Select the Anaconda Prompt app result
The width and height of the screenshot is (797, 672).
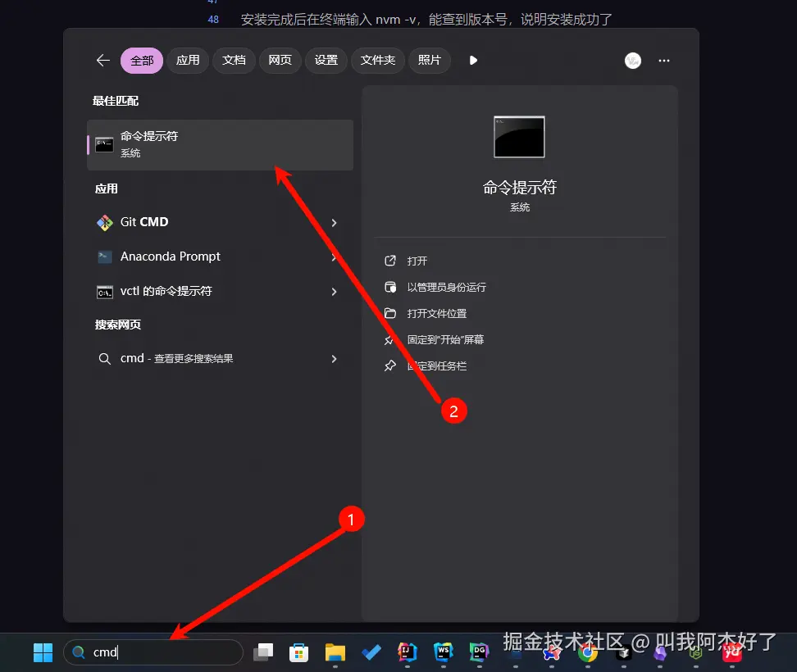pos(220,257)
